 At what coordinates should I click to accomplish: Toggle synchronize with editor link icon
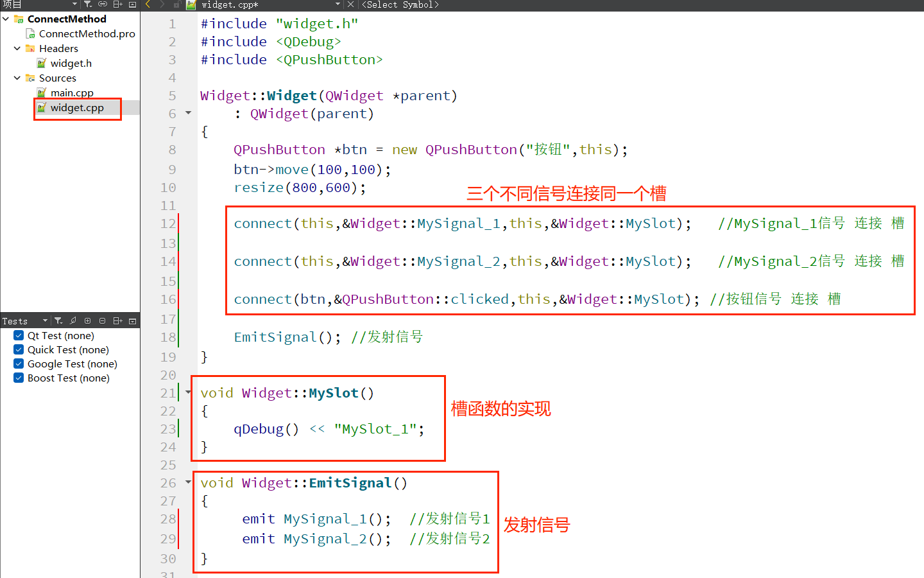click(x=103, y=4)
